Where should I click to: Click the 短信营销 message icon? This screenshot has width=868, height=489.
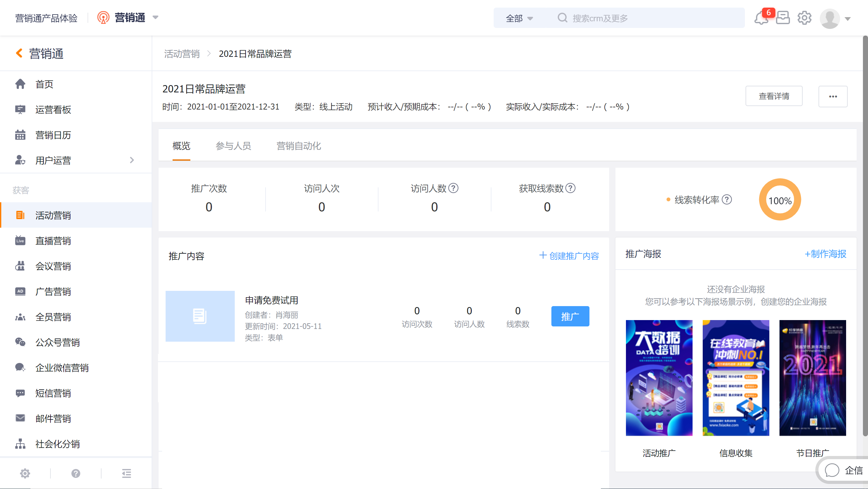tap(20, 393)
